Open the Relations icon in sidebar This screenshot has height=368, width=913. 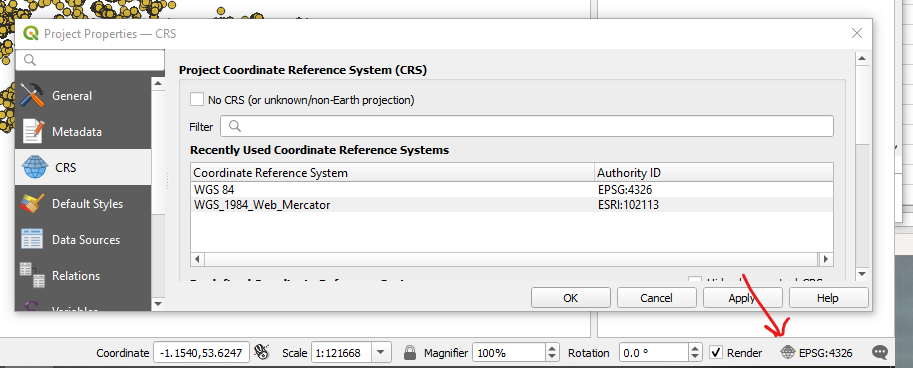point(32,275)
